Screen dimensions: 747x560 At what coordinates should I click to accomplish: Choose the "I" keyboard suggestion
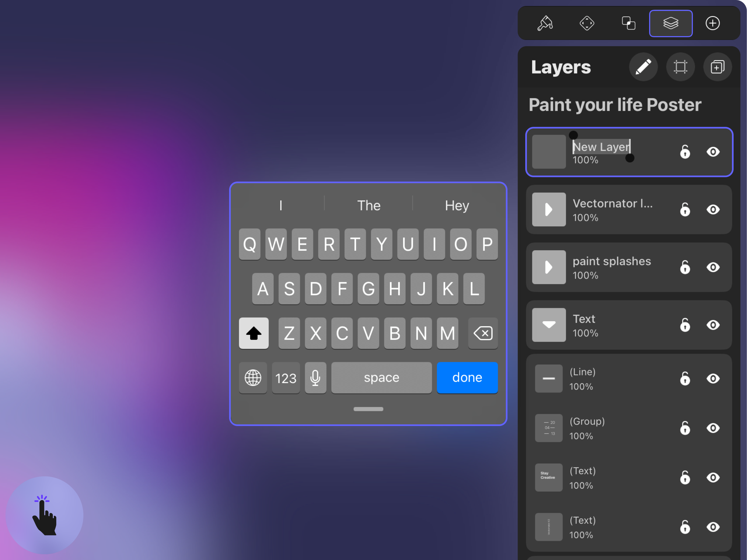click(281, 205)
